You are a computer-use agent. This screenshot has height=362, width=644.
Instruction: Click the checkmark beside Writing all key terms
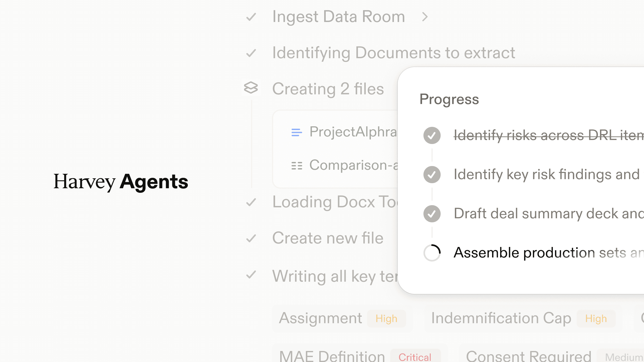point(251,275)
